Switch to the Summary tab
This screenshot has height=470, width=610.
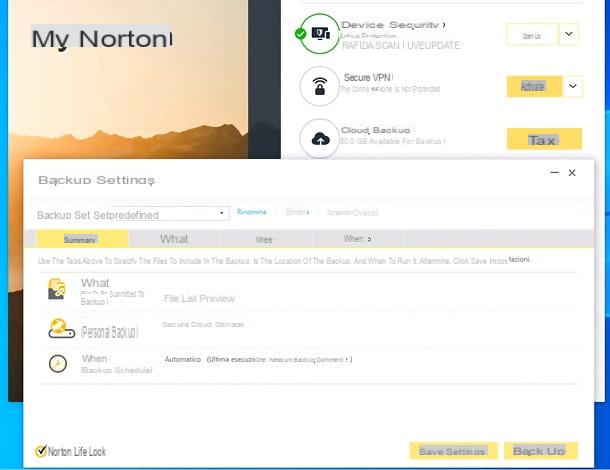pos(82,239)
